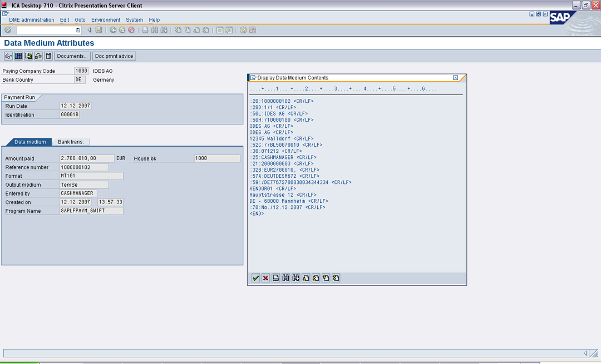Click the Print icon in the main toolbar
601x364 pixels.
point(145,30)
